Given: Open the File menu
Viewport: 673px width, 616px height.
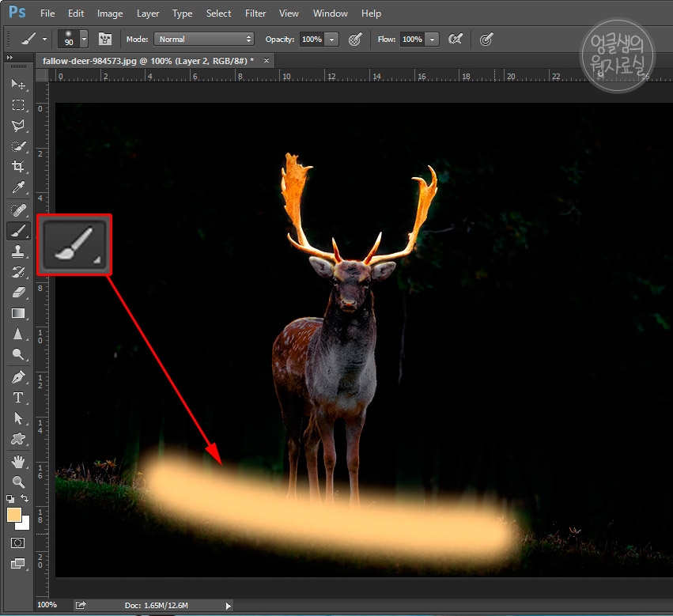Looking at the screenshot, I should 47,13.
